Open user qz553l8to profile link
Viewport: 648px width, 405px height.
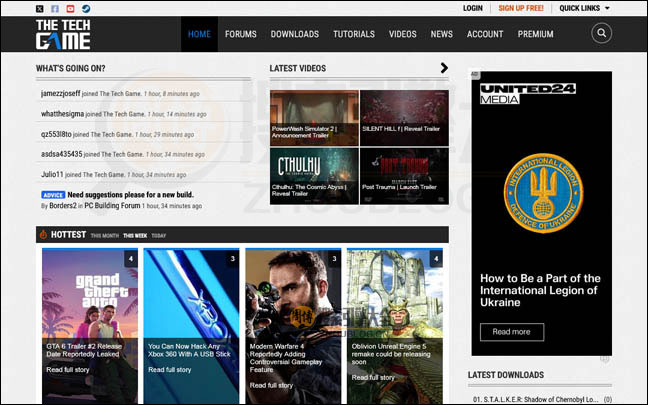point(56,134)
